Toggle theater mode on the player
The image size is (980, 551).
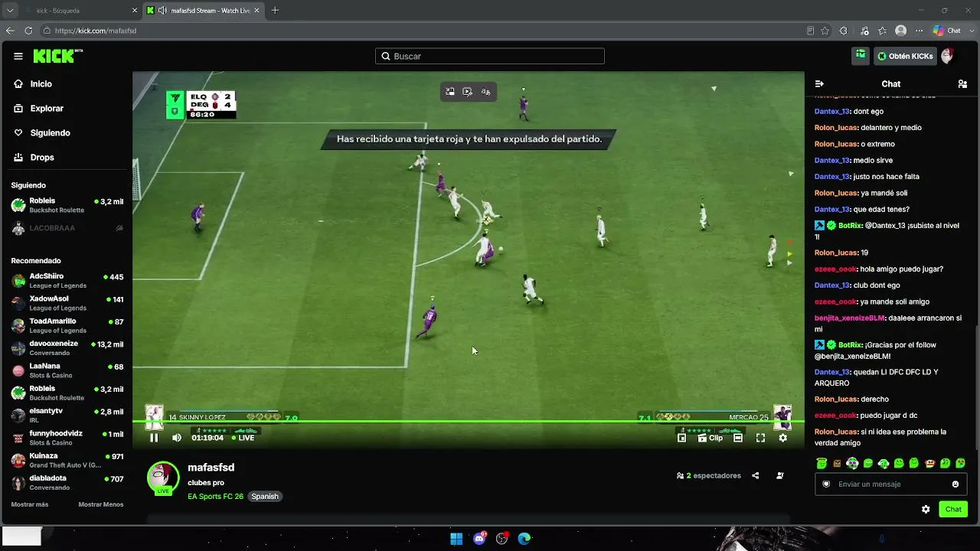coord(738,438)
